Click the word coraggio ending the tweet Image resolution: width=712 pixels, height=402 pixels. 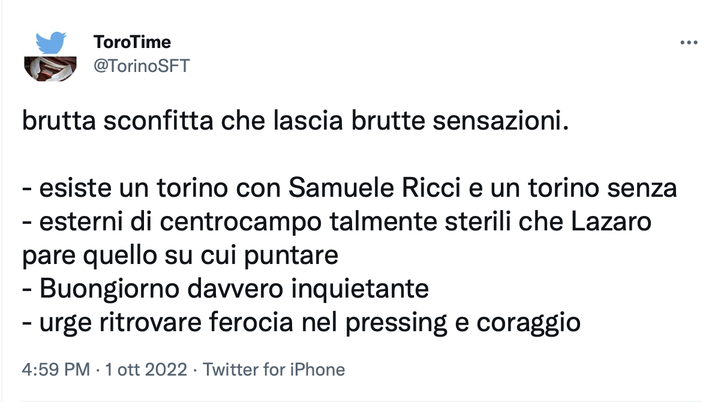(x=528, y=323)
